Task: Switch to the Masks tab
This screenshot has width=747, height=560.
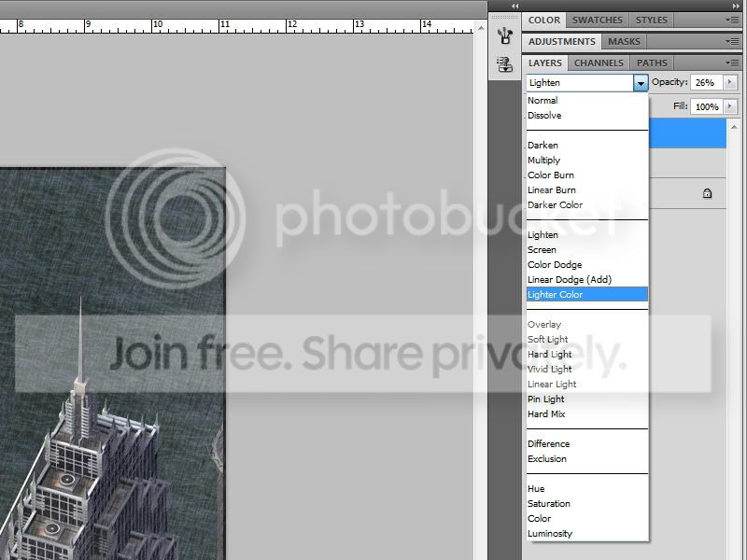Action: point(624,41)
